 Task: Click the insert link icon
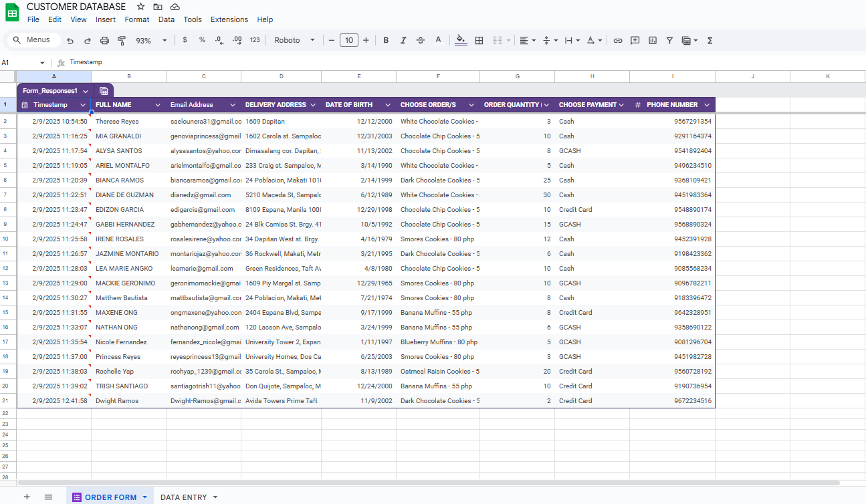[x=618, y=41]
